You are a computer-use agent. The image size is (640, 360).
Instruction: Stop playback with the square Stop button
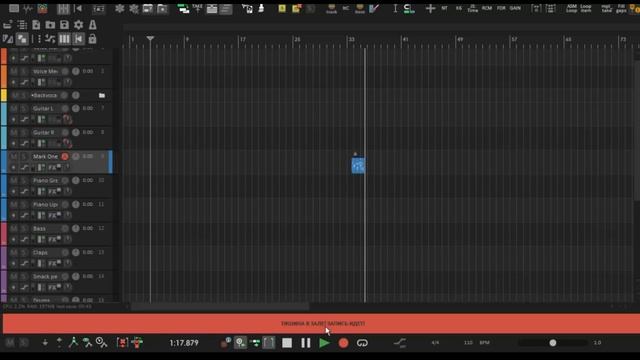287,343
